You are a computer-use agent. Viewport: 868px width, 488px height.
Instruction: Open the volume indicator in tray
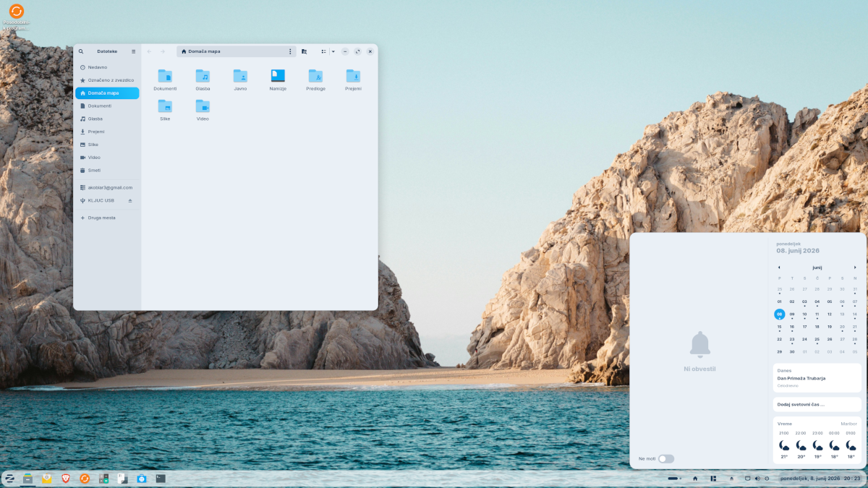[x=757, y=479]
